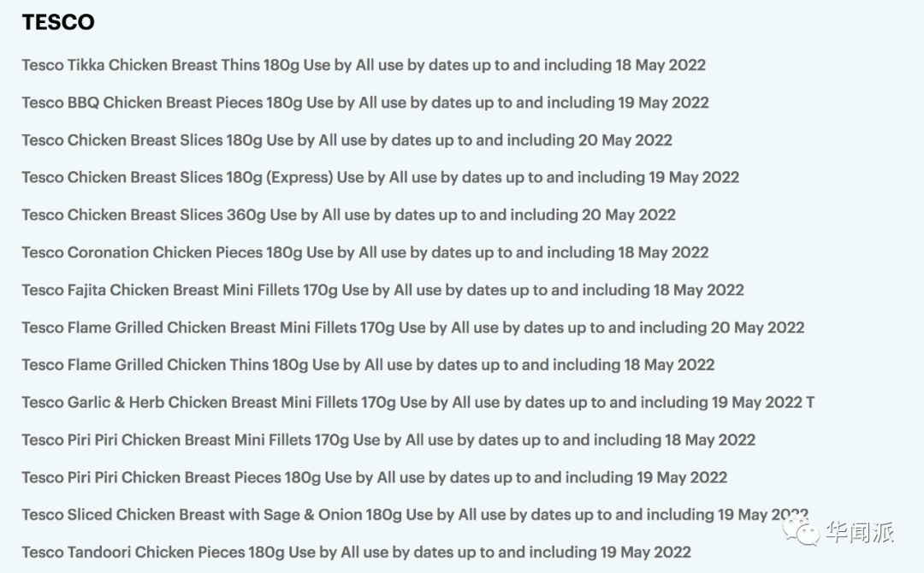Click the 20 May 2022 date in 360g Slices line
924x573 pixels.
coord(629,215)
